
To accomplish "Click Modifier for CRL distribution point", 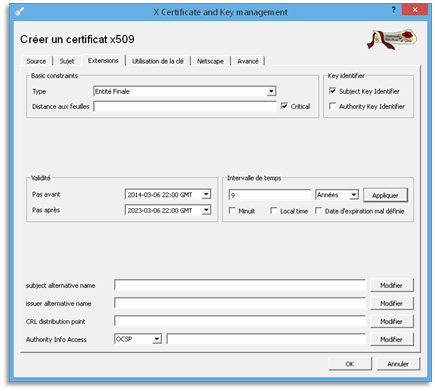I will coord(392,322).
